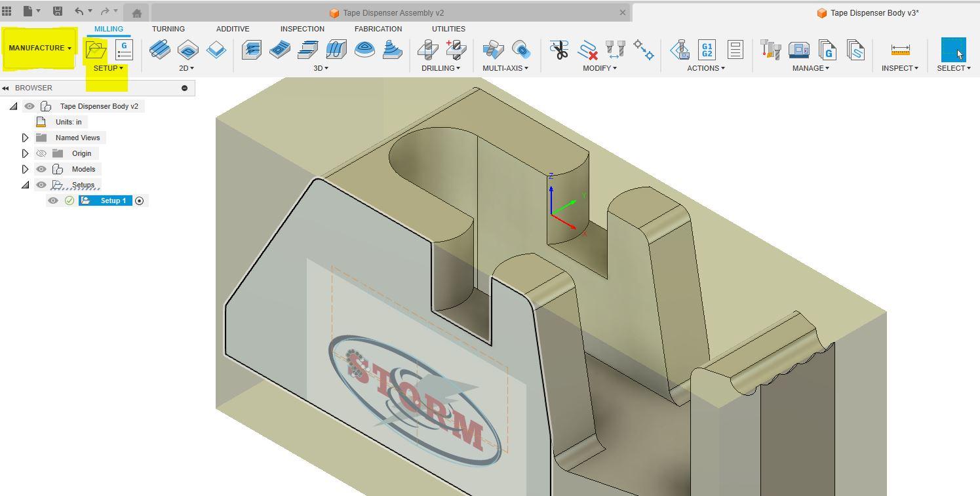Screen dimensions: 980x496
Task: Switch to the TURNING tab
Action: (168, 29)
